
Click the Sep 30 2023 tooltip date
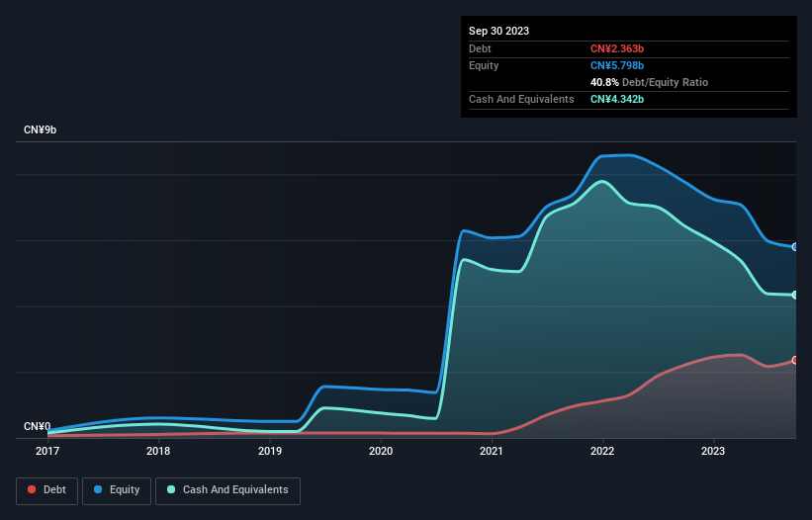tap(498, 31)
